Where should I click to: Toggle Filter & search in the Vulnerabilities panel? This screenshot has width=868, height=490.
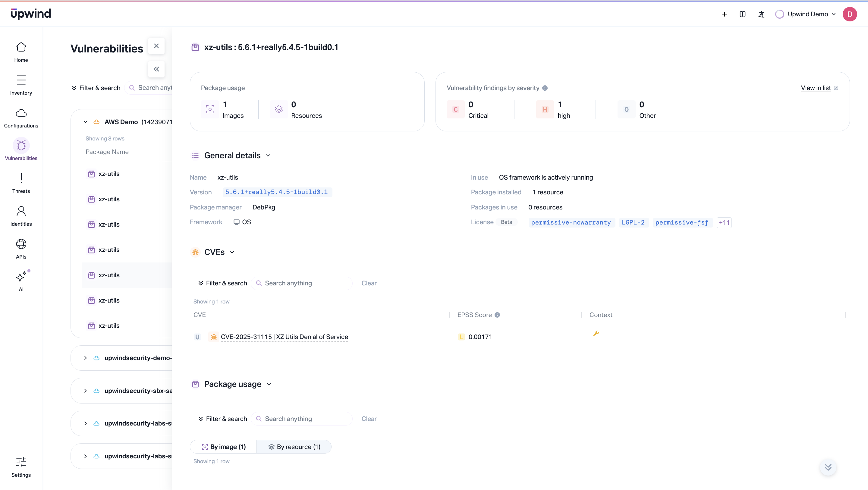(96, 88)
